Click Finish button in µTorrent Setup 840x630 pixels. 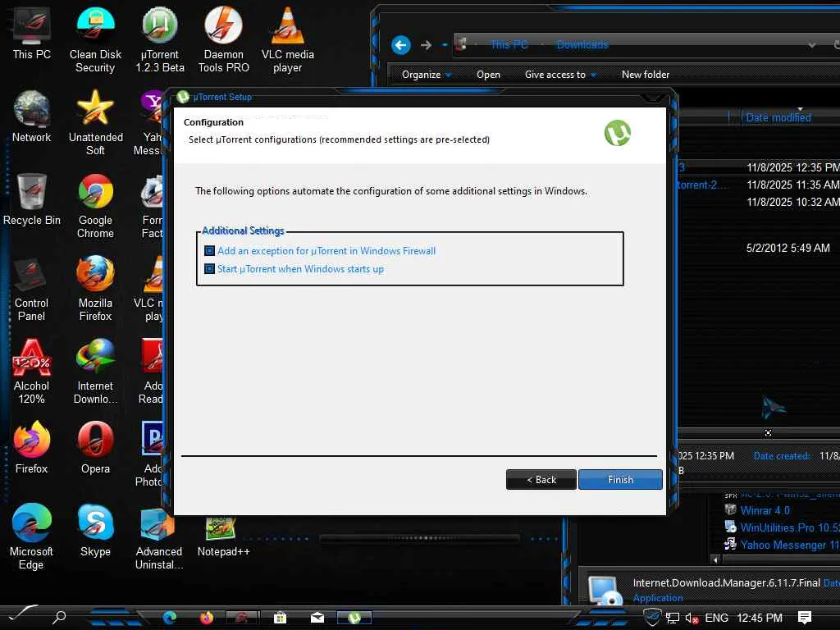coord(620,480)
